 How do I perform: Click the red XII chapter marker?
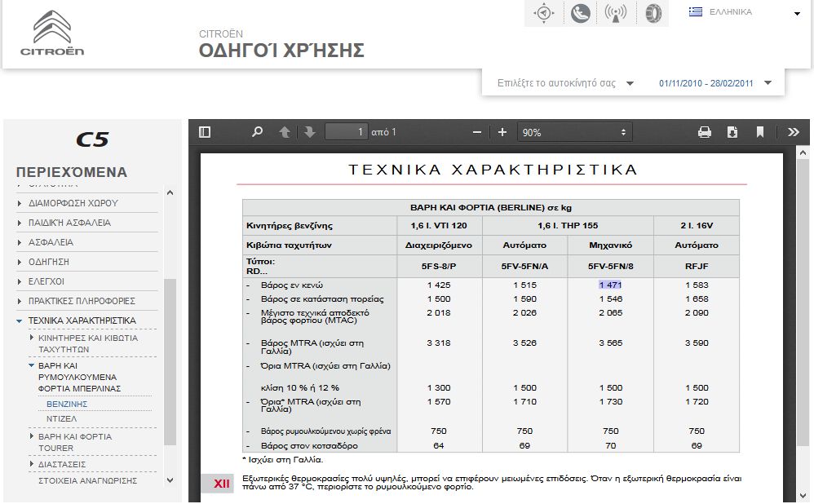coord(217,484)
